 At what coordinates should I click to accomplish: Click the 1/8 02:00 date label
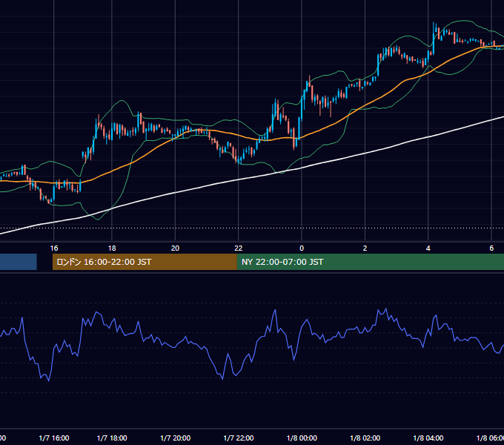365,438
